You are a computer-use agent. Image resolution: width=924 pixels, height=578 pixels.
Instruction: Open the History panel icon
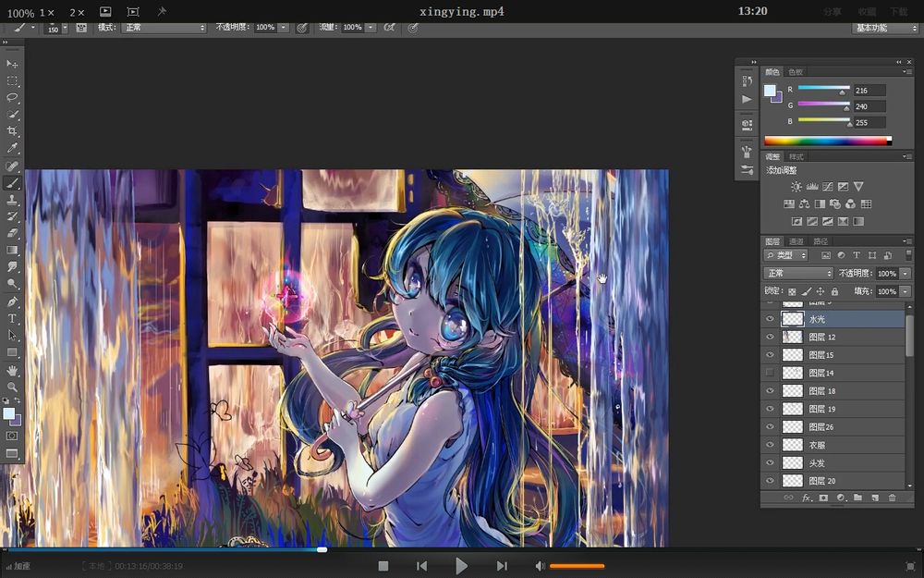pyautogui.click(x=747, y=80)
